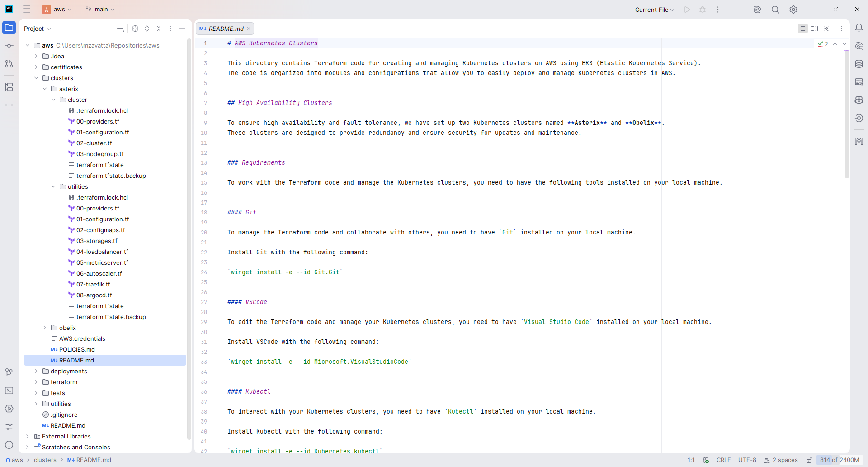
Task: Expand the certificates folder
Action: 36,67
